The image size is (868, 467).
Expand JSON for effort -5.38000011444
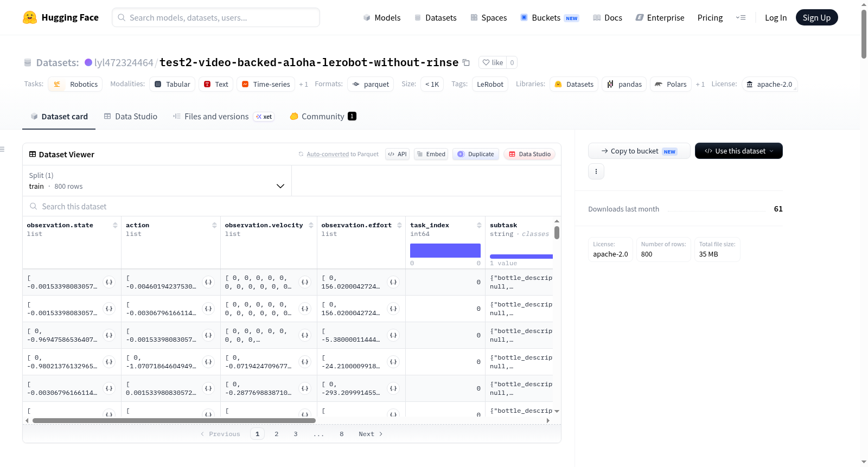tap(393, 335)
